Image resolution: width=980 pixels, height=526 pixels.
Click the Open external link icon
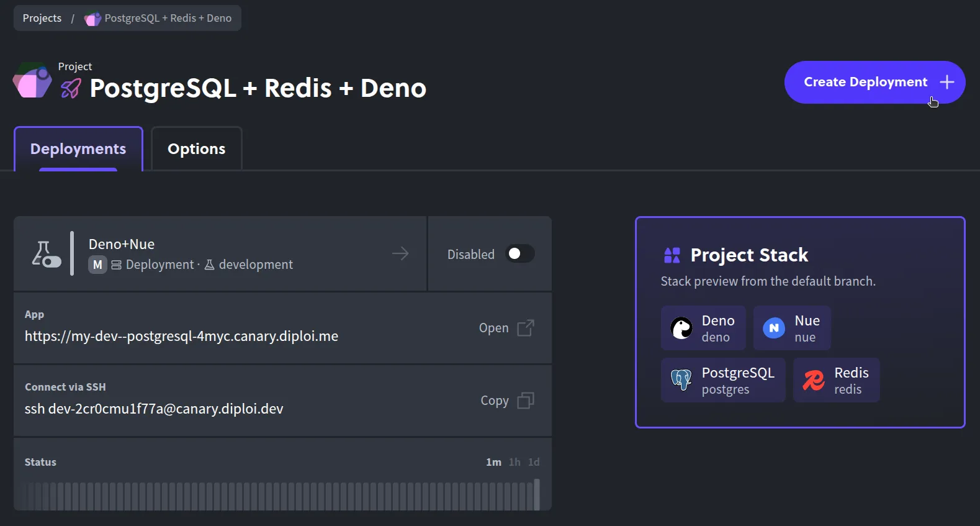525,328
